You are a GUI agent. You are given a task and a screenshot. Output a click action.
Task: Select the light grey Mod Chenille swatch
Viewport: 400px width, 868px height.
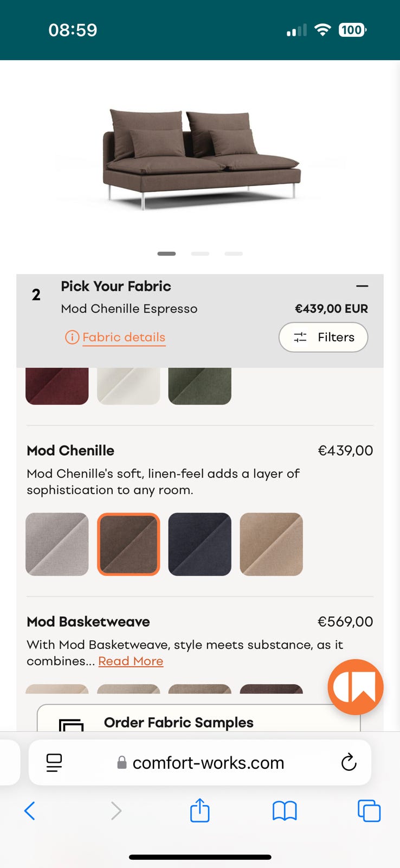click(x=57, y=544)
